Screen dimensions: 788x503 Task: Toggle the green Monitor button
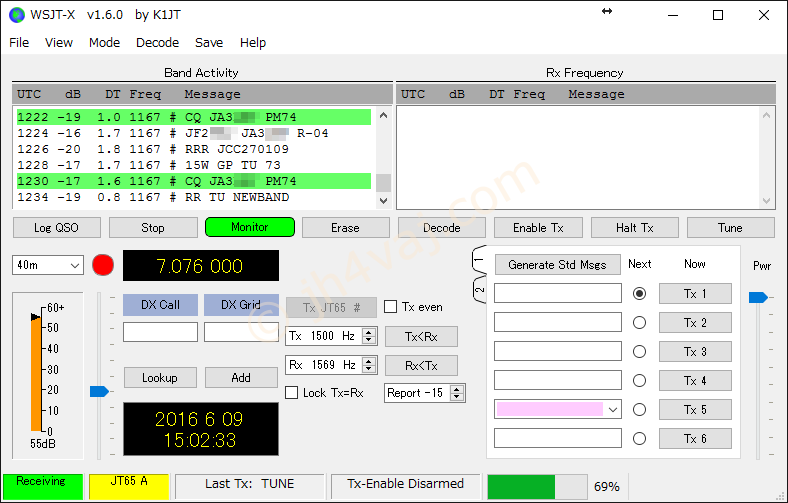coord(250,227)
